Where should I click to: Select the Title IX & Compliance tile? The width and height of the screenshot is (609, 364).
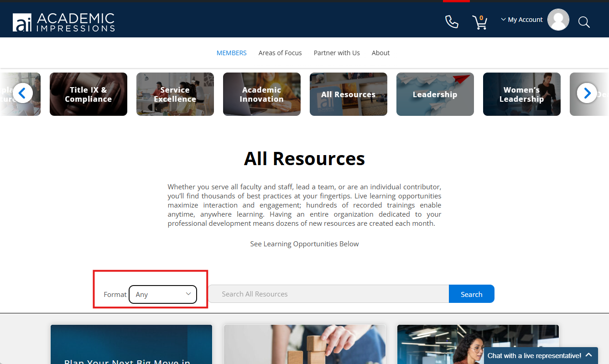88,94
